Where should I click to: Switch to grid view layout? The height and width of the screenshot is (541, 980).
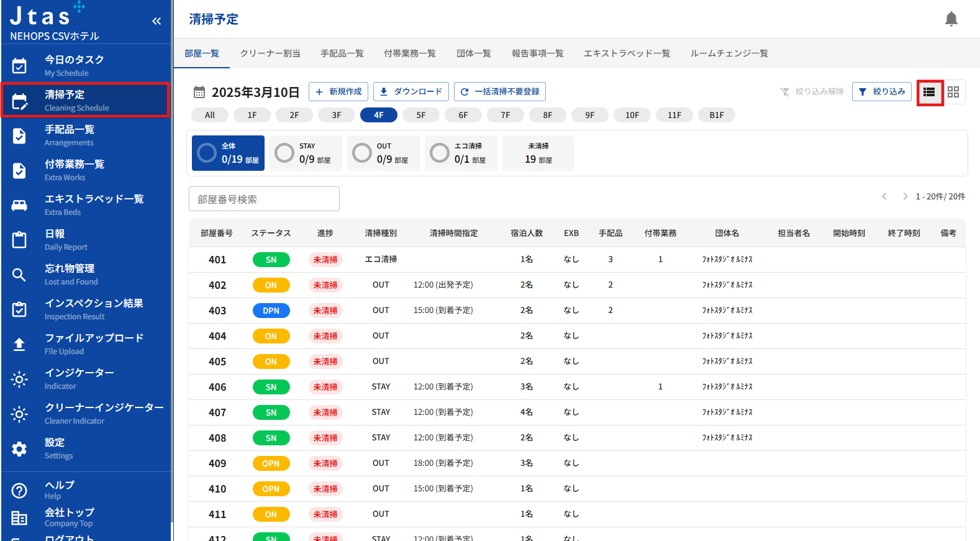tap(953, 92)
